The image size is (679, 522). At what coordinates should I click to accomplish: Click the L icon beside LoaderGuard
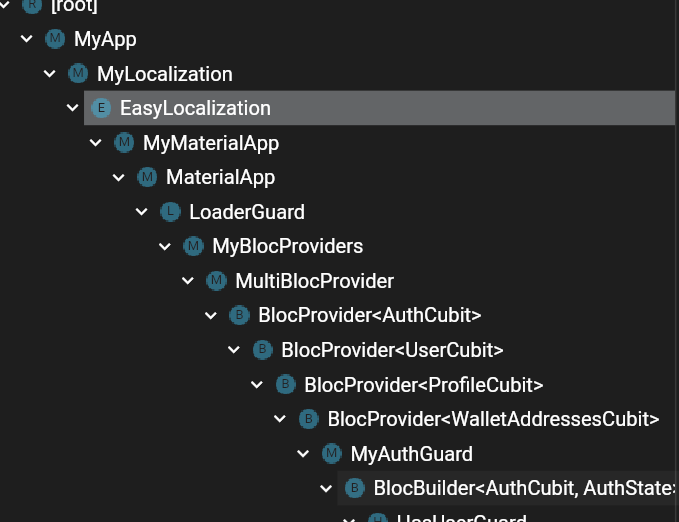click(170, 212)
